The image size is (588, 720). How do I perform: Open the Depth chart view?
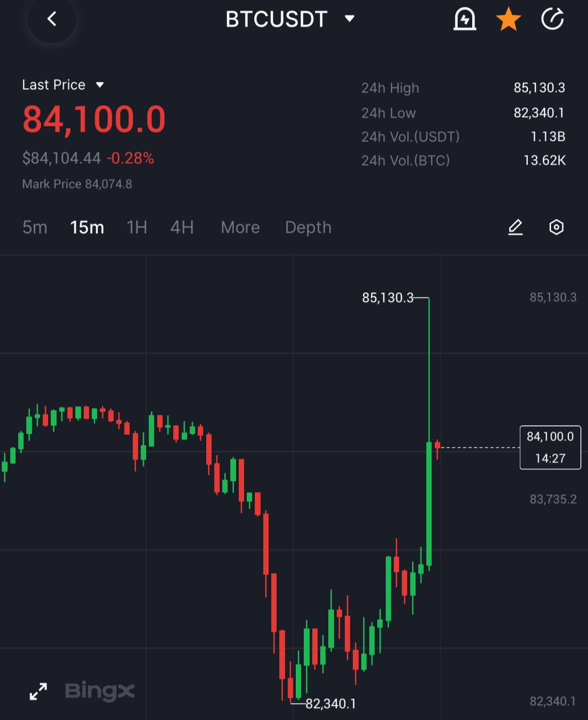click(308, 227)
